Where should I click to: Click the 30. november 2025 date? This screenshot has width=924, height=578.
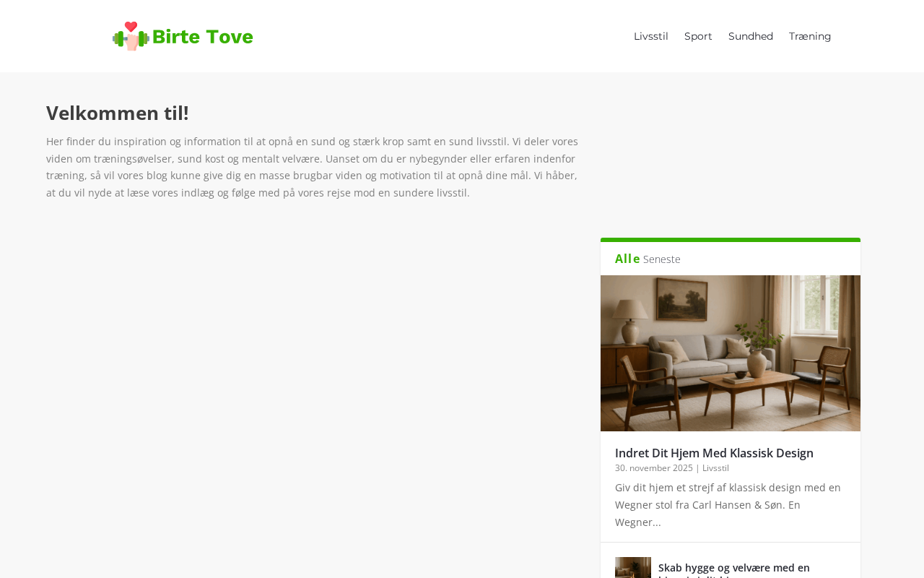tap(654, 468)
